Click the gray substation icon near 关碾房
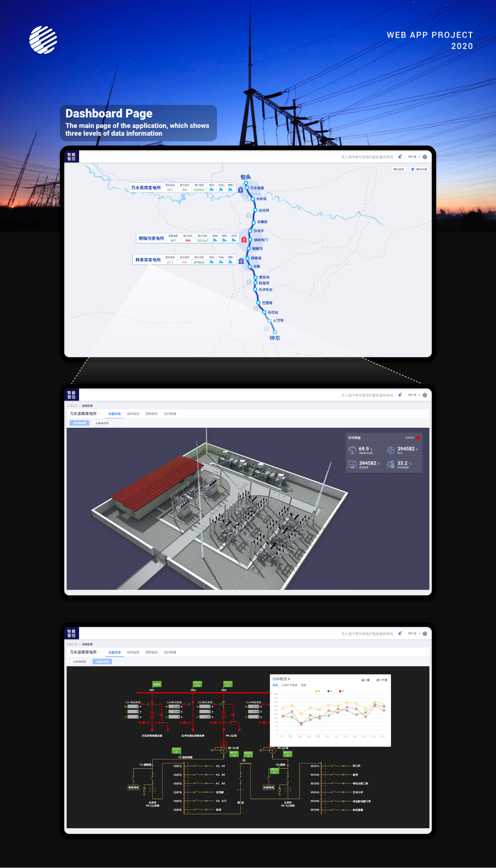The image size is (496, 868). click(x=248, y=216)
